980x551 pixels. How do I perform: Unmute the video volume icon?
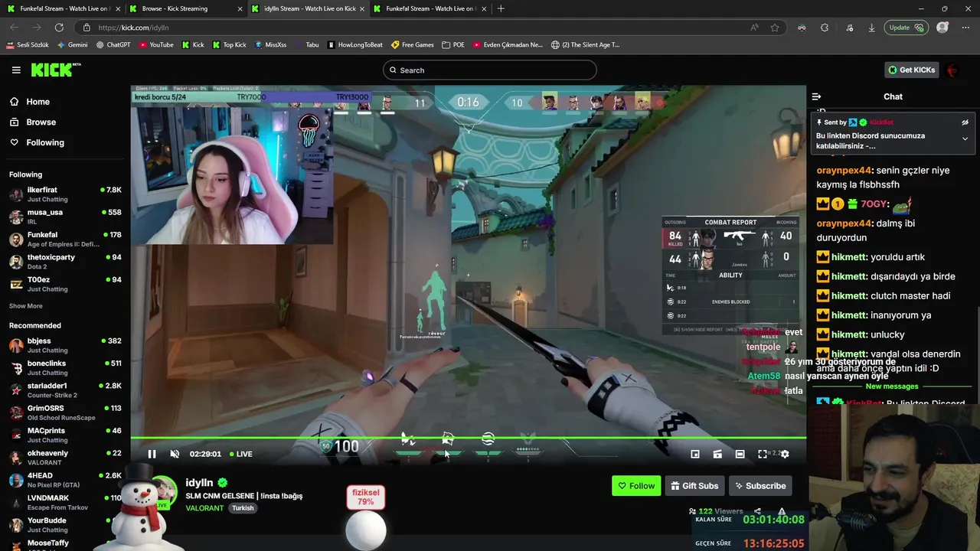pyautogui.click(x=175, y=454)
